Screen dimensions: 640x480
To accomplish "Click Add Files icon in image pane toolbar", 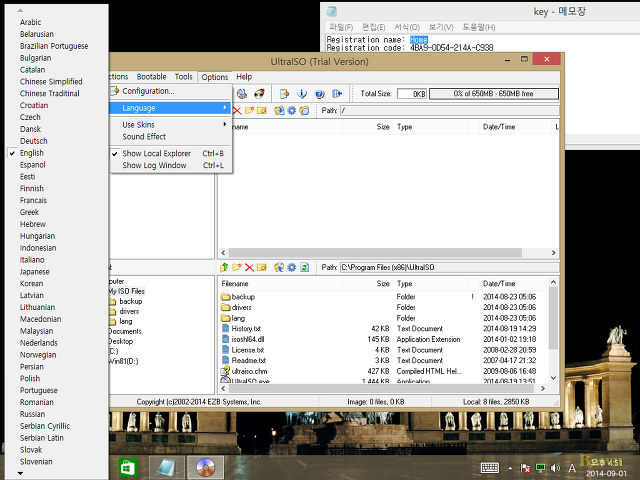I will (x=279, y=111).
